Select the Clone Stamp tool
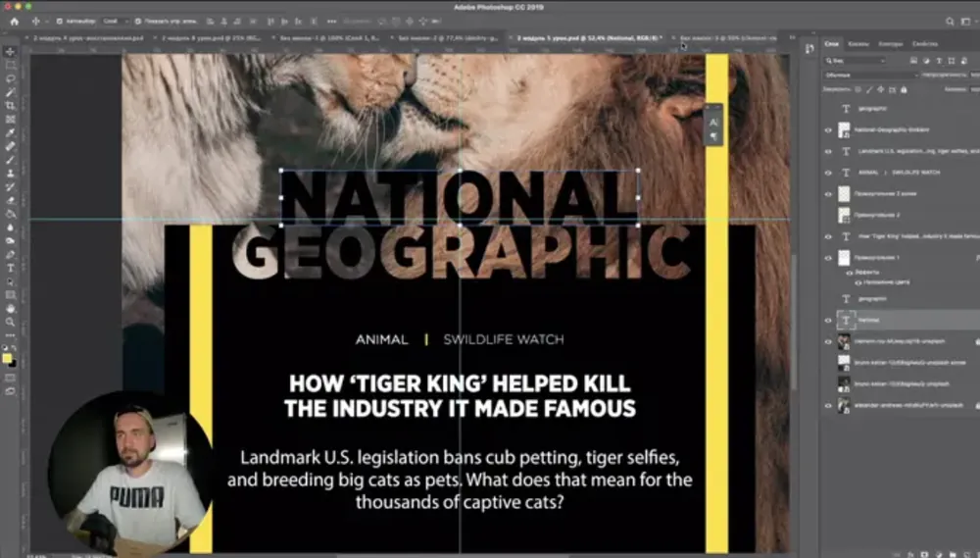The image size is (980, 558). [x=10, y=174]
